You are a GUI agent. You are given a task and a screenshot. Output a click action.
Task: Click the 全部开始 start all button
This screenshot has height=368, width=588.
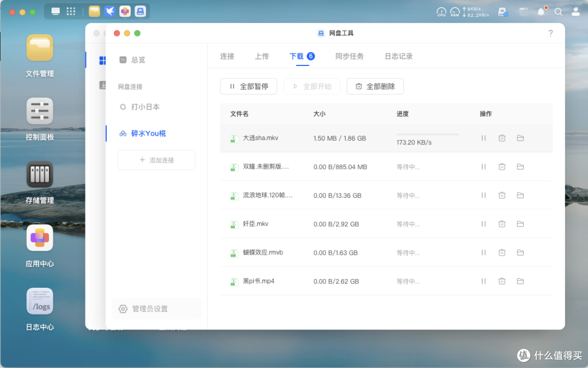[x=311, y=86]
